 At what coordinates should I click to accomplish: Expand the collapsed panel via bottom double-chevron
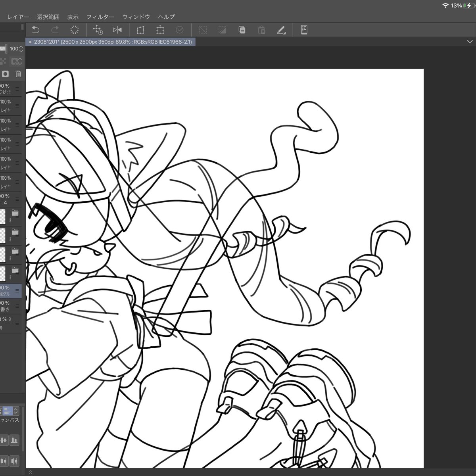pos(30,472)
